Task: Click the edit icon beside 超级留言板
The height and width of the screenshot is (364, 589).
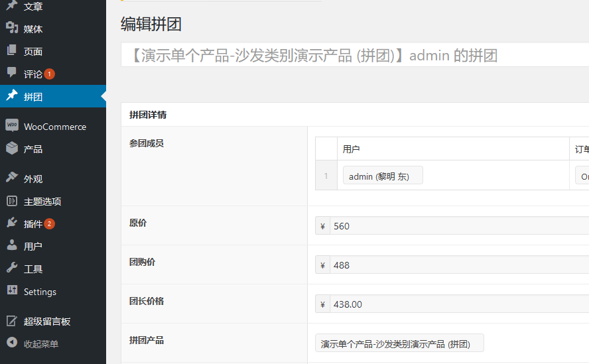Action: pos(12,320)
